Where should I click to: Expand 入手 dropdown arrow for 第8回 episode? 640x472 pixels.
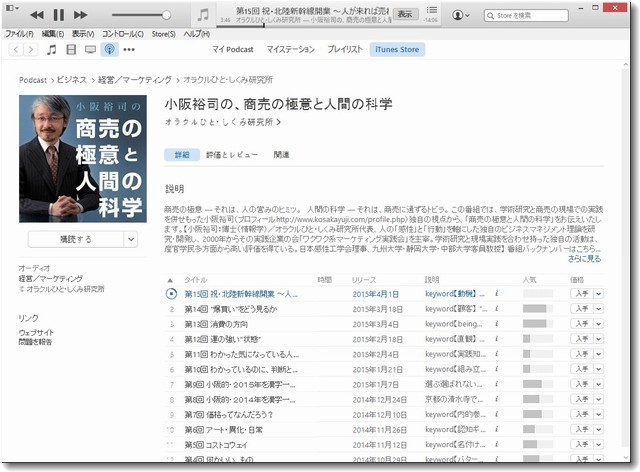tap(599, 399)
